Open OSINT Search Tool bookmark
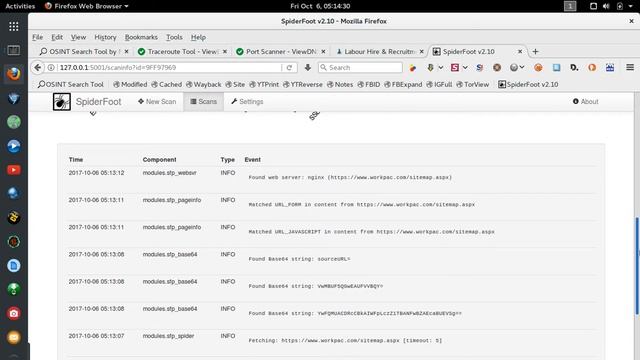The height and width of the screenshot is (360, 640). (x=70, y=84)
